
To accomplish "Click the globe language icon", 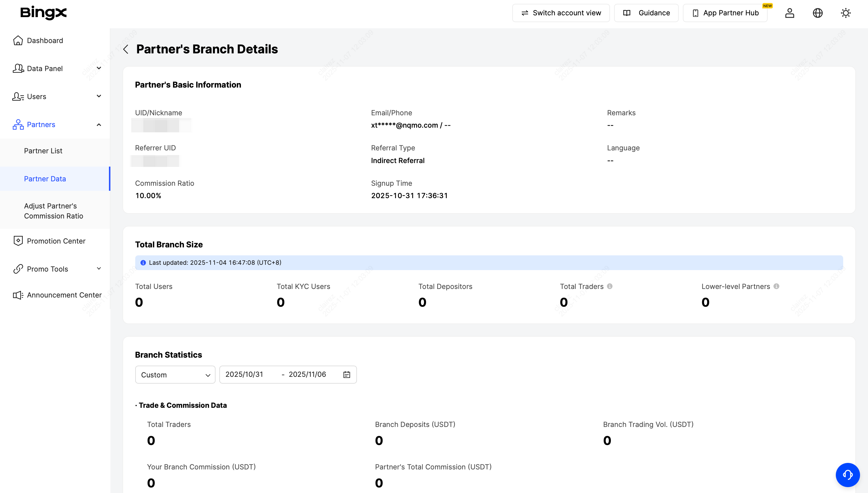I will pos(818,13).
